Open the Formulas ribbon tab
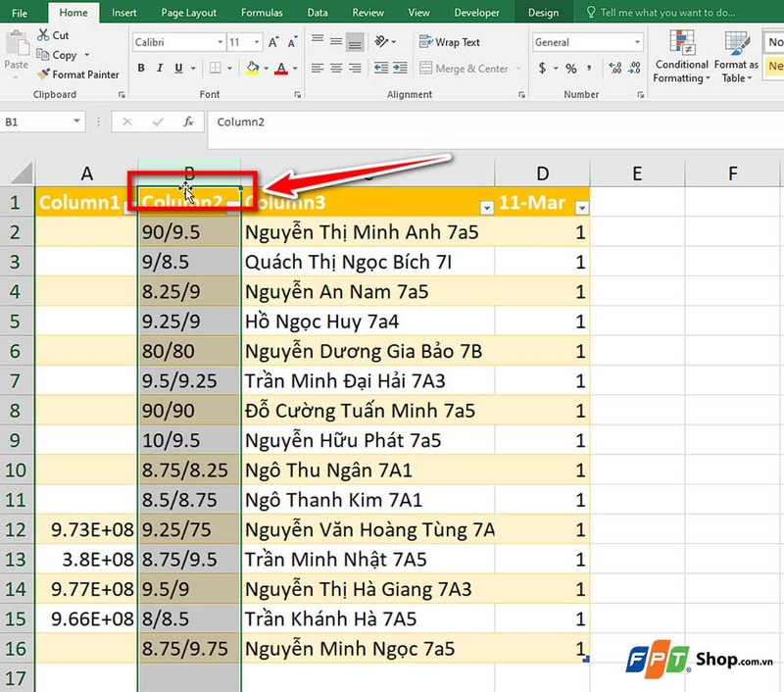Image resolution: width=784 pixels, height=692 pixels. click(261, 13)
